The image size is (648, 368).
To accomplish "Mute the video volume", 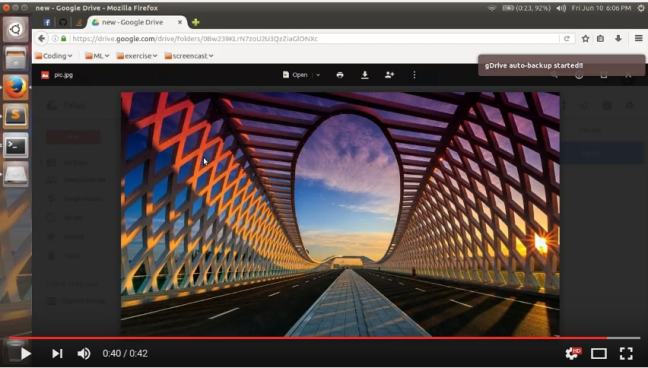I will (84, 354).
